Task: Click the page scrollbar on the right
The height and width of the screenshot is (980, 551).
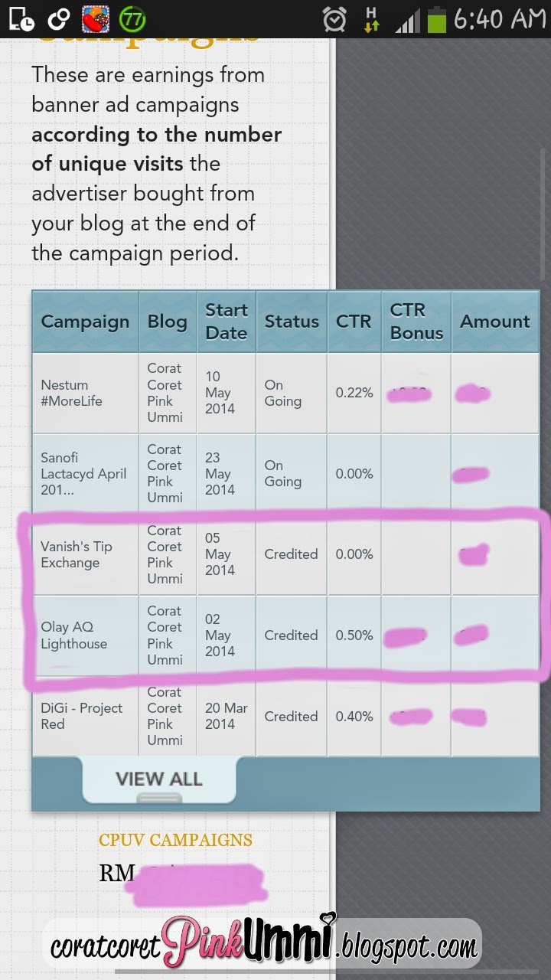Action: click(x=543, y=214)
